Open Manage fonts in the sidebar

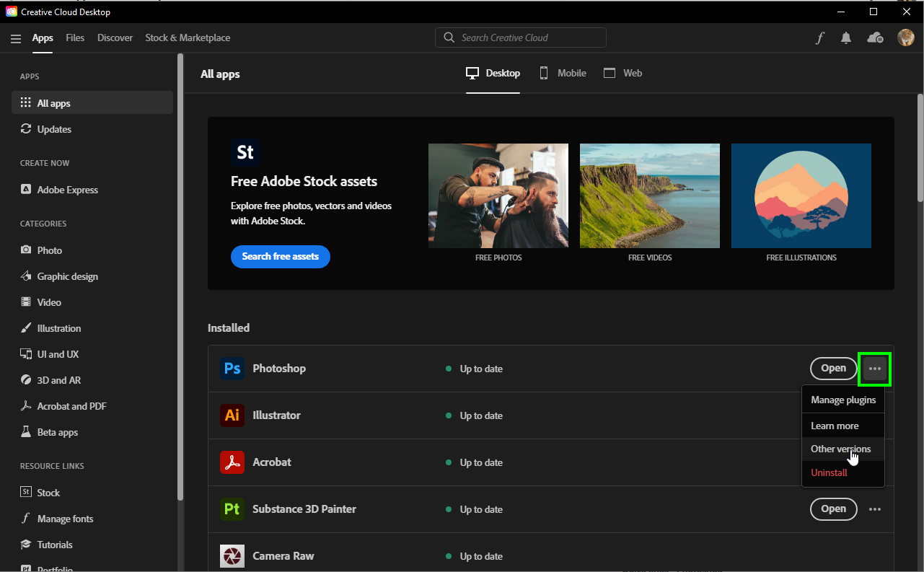pos(64,518)
